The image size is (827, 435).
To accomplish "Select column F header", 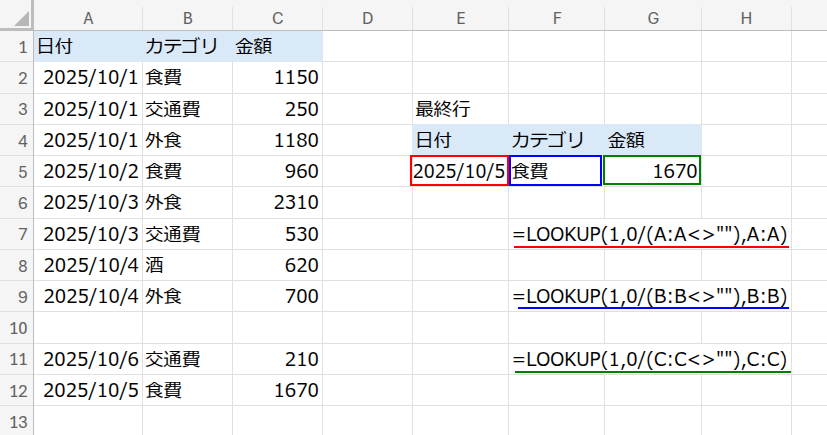I will coord(556,18).
